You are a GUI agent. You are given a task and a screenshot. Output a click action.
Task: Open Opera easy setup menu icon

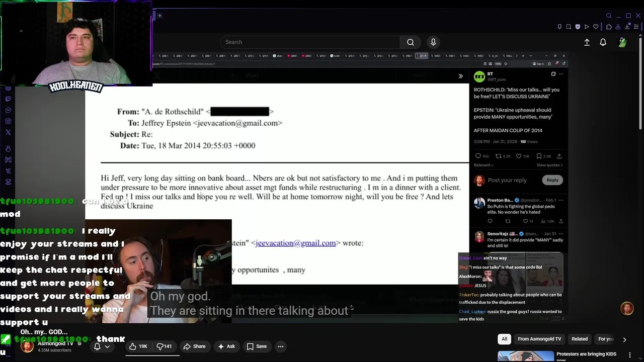[637, 27]
